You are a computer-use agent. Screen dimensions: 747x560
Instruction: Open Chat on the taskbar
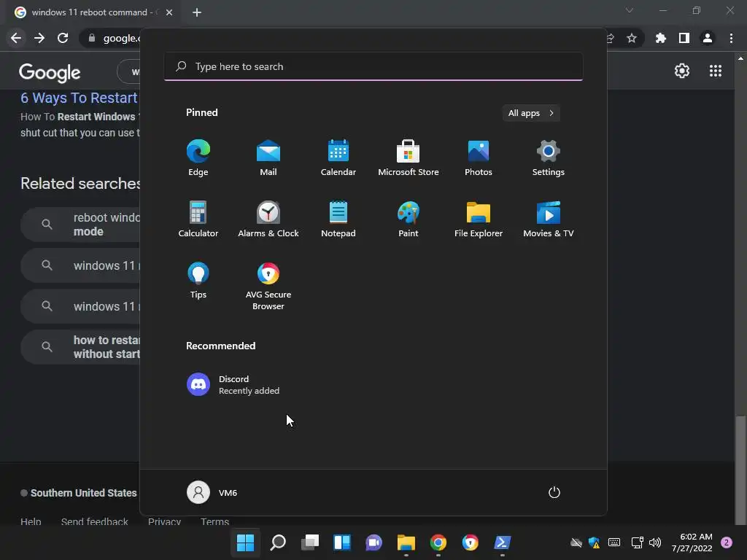pos(374,542)
